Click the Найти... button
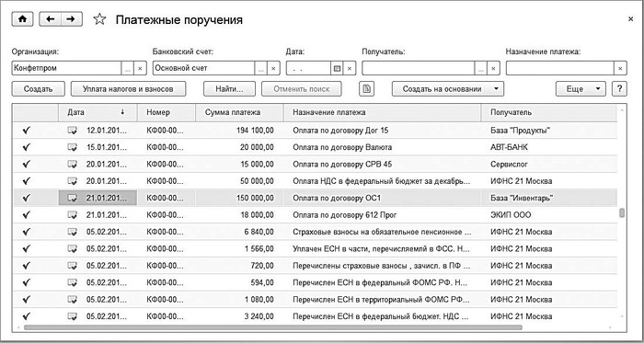Screen dimensions: 644x343 [x=230, y=88]
